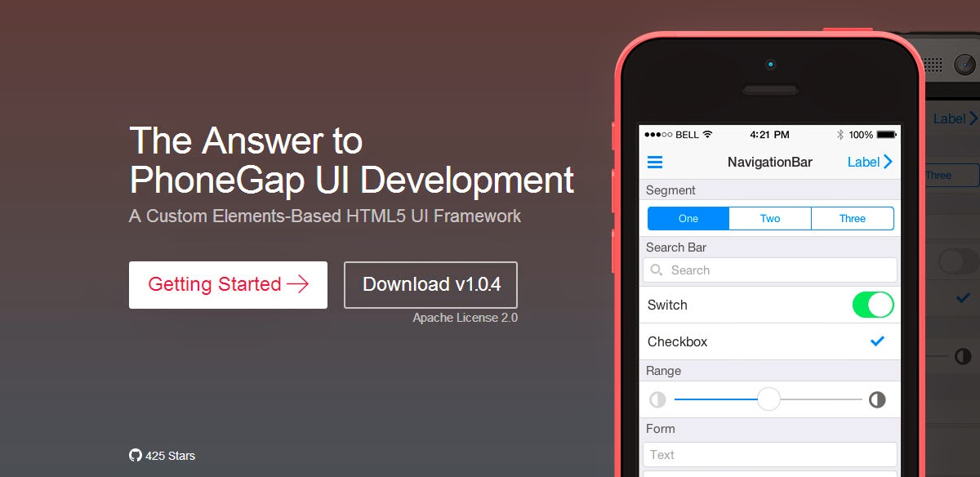The width and height of the screenshot is (980, 477).
Task: Click into the Search input field
Action: coord(770,270)
